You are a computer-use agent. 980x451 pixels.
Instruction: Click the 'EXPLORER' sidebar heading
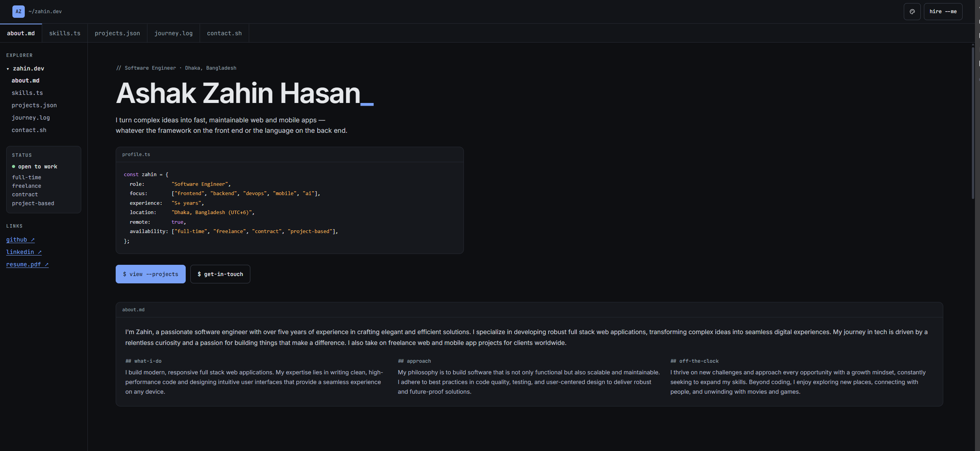(19, 55)
